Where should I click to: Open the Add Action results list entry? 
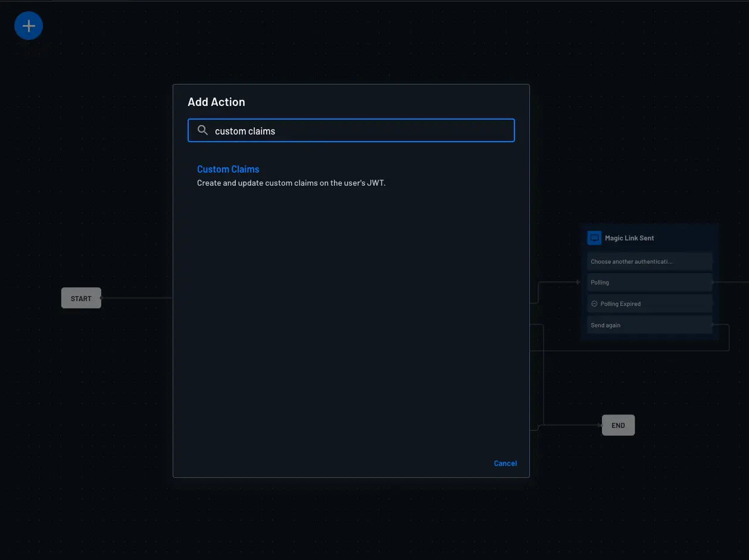228,169
